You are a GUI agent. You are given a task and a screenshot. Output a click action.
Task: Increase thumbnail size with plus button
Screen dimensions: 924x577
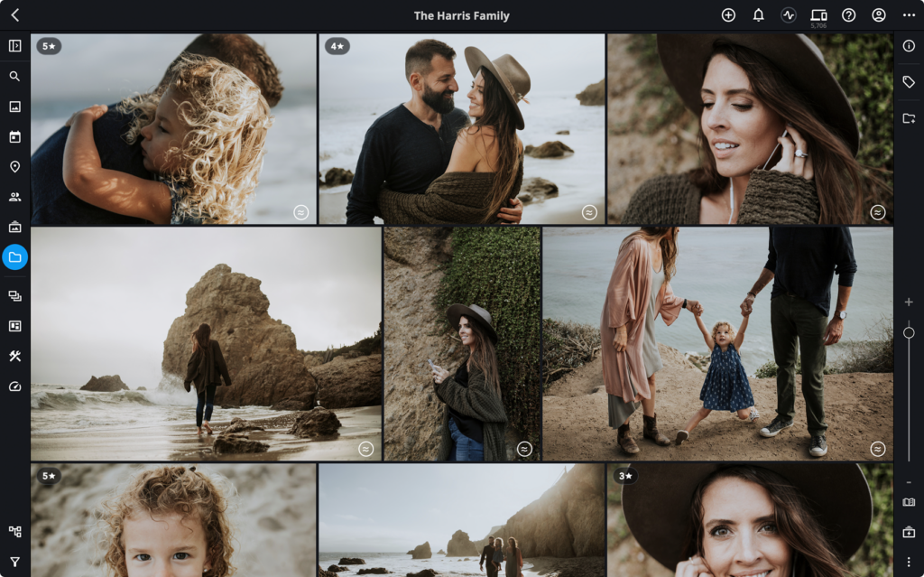(909, 302)
